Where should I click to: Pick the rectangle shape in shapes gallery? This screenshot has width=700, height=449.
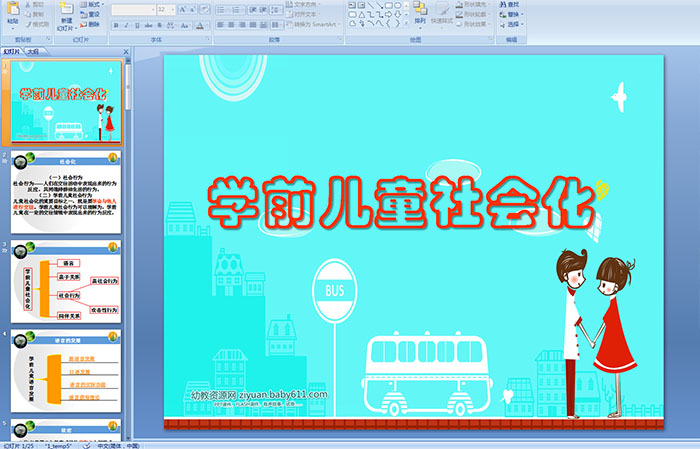tap(388, 5)
